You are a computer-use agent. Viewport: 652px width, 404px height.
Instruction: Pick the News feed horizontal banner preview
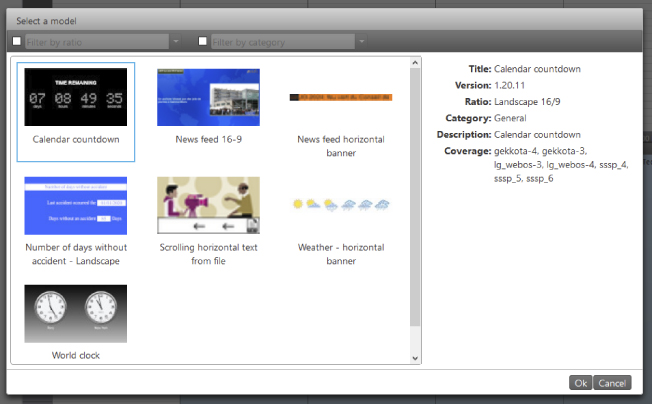tap(341, 97)
